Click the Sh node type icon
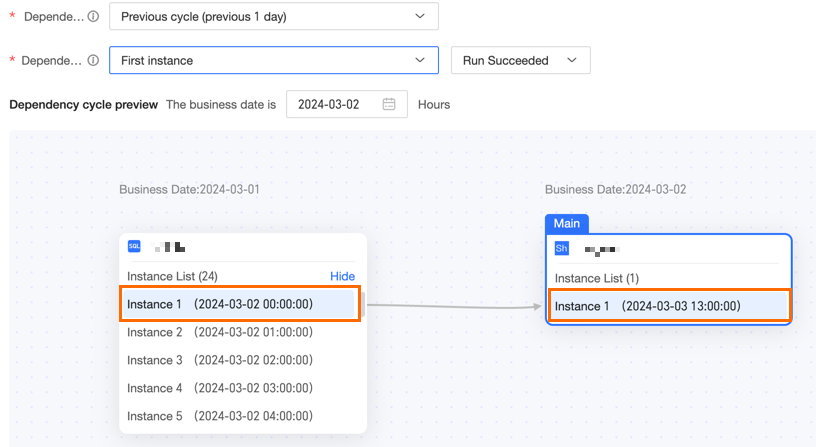The image size is (816, 447). click(x=562, y=249)
